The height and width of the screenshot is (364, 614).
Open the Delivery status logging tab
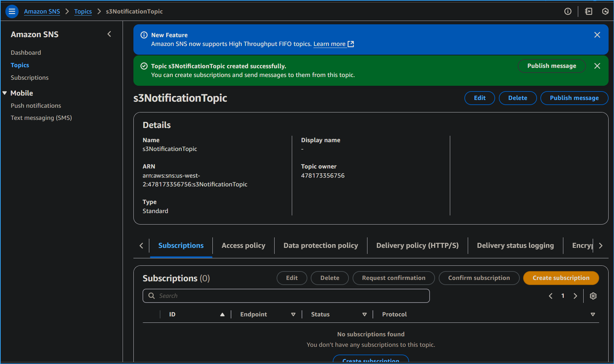[x=515, y=246]
